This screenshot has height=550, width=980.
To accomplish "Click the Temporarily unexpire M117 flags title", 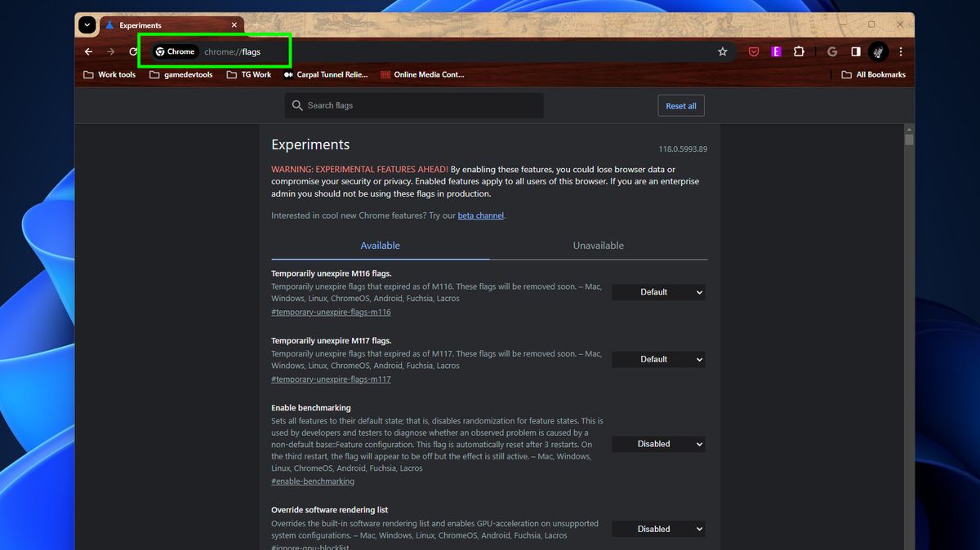I will click(332, 340).
